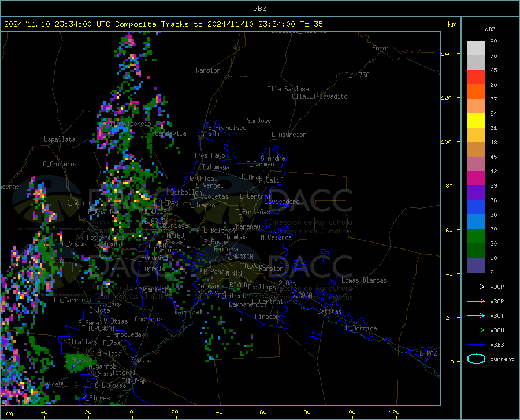Click the E_1-736 label
Viewport: 520px width, 420px height.
coord(357,75)
